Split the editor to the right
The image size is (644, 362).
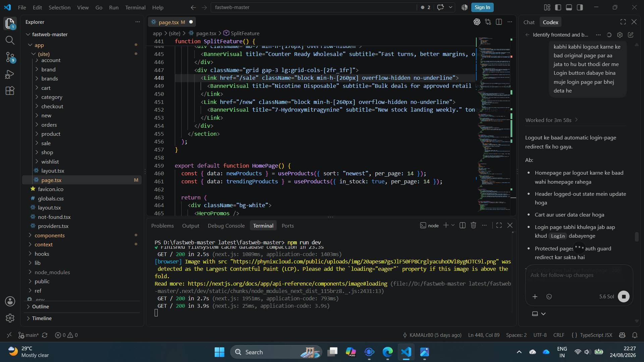(499, 22)
